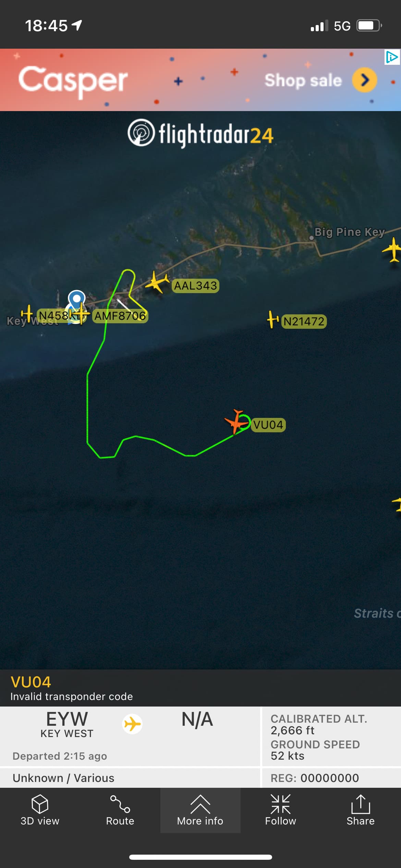The width and height of the screenshot is (401, 868).
Task: Select the aircraft near Big Pine Key
Action: tap(392, 250)
